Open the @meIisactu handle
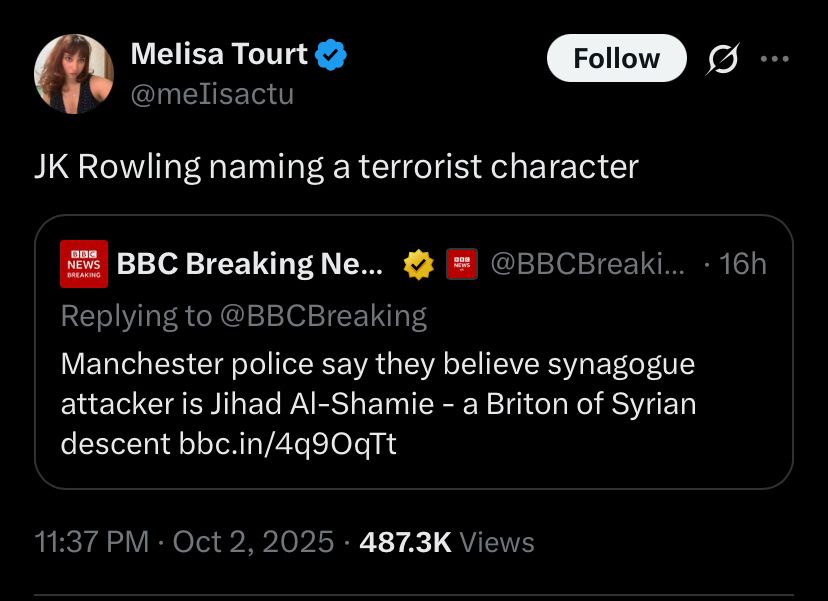Image resolution: width=828 pixels, height=601 pixels. point(212,94)
